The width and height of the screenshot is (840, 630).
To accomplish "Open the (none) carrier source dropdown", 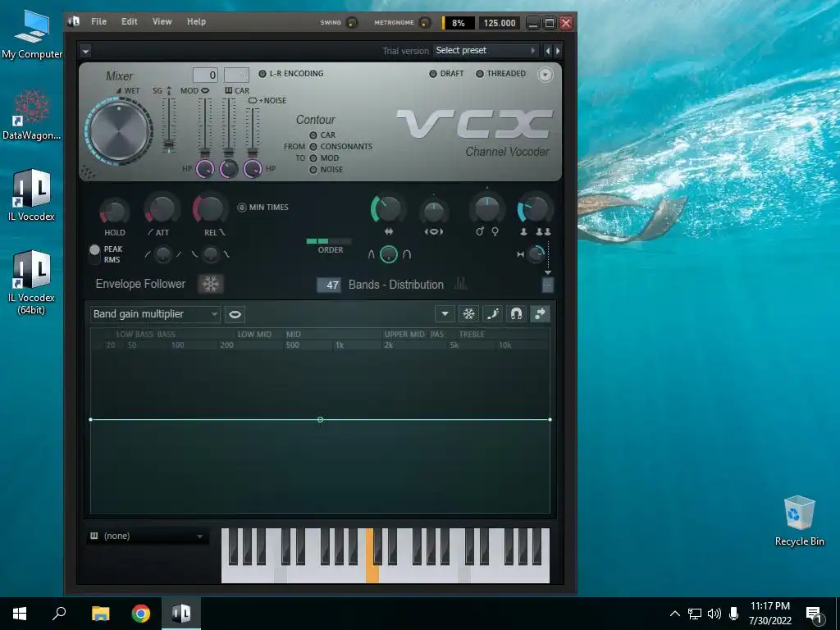I will coord(147,536).
